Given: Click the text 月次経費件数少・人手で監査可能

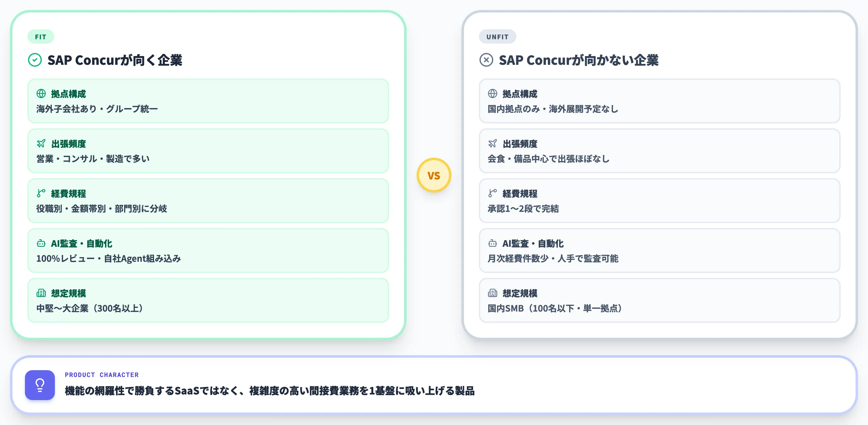Looking at the screenshot, I should (553, 258).
